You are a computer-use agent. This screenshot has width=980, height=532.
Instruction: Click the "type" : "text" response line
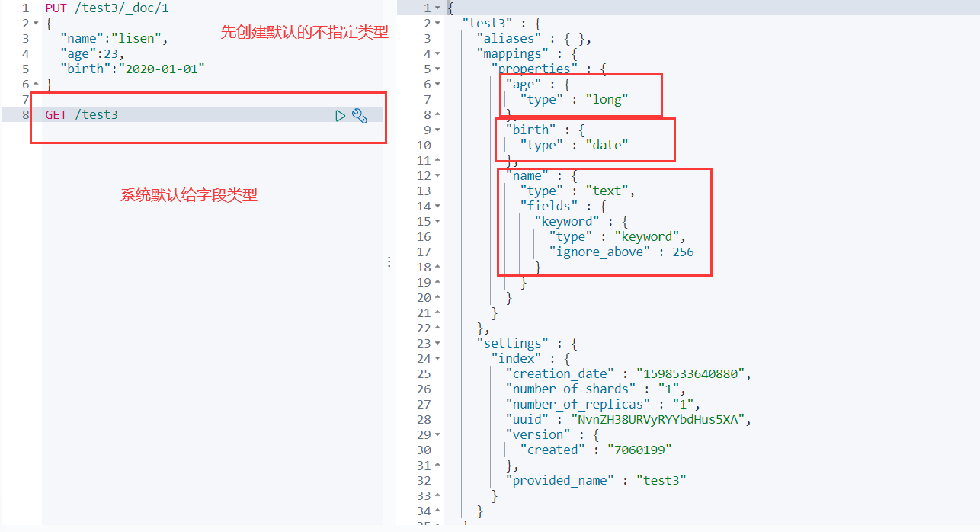[x=578, y=191]
